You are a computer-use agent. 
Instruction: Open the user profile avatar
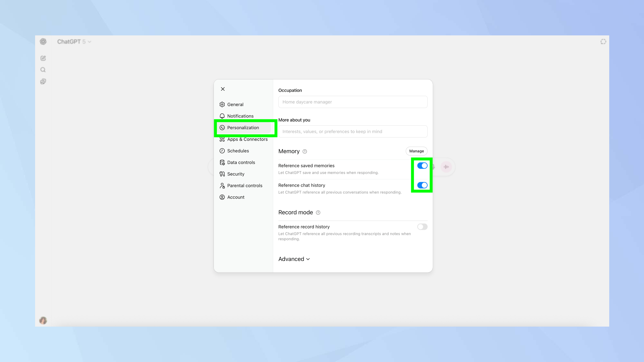coord(43,320)
